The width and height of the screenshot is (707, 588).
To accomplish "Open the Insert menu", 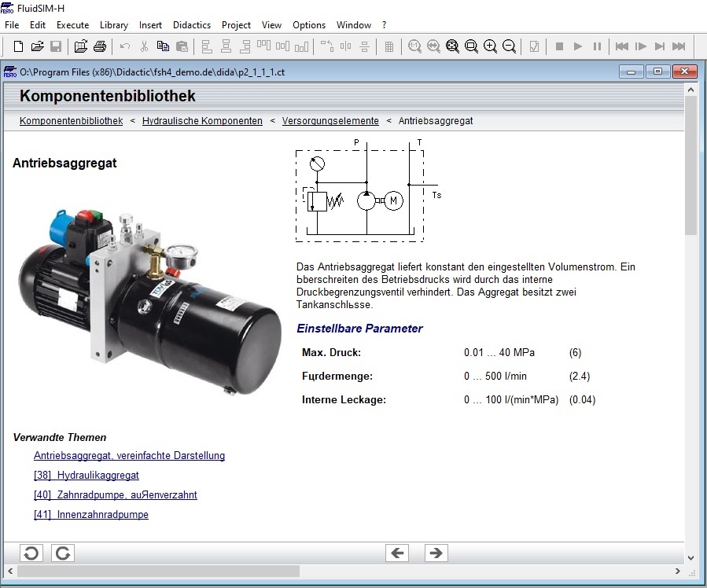I will pos(150,25).
